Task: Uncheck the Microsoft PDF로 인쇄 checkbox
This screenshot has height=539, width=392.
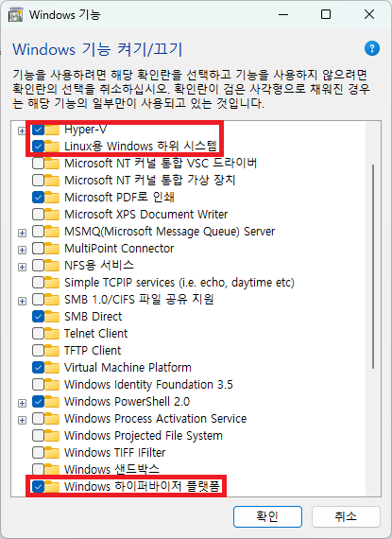Action: click(38, 198)
